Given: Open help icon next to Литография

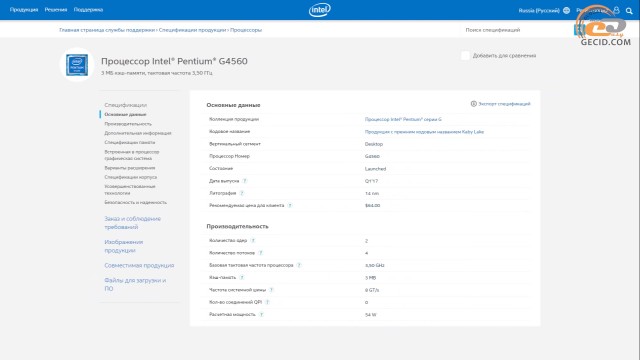Looking at the screenshot, I should 242,193.
